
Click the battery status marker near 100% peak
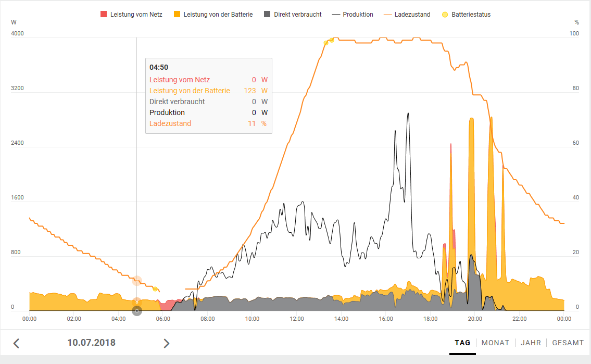[331, 40]
